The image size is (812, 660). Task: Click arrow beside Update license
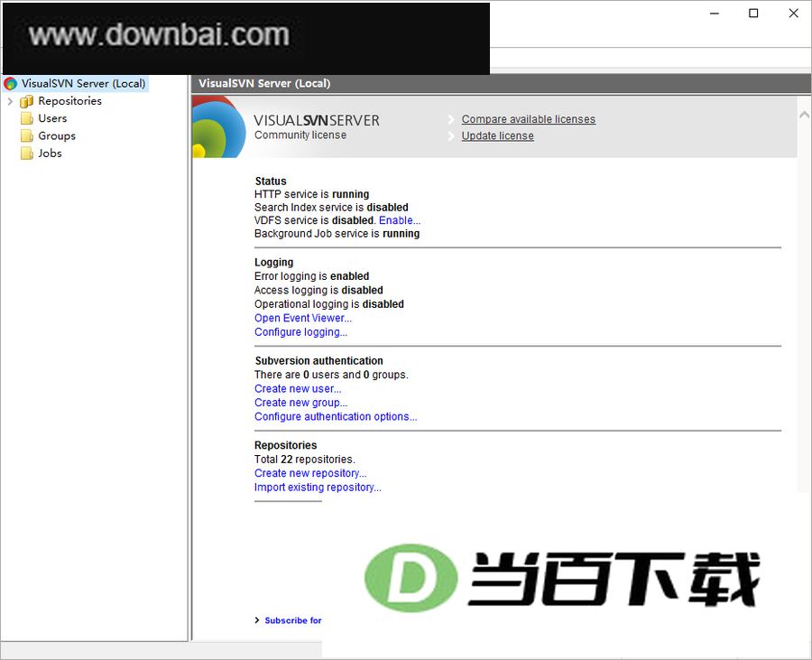(451, 136)
